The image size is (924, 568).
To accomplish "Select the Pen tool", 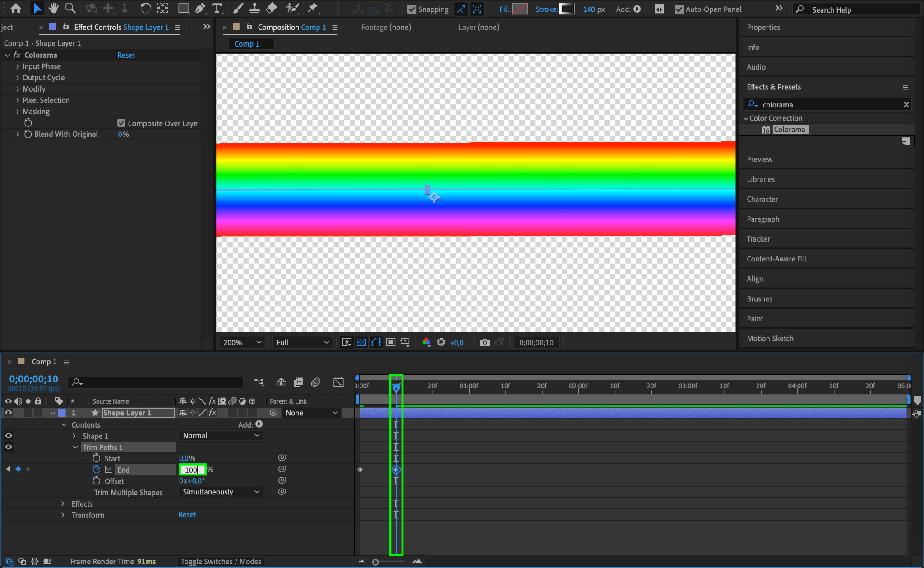I will [200, 8].
